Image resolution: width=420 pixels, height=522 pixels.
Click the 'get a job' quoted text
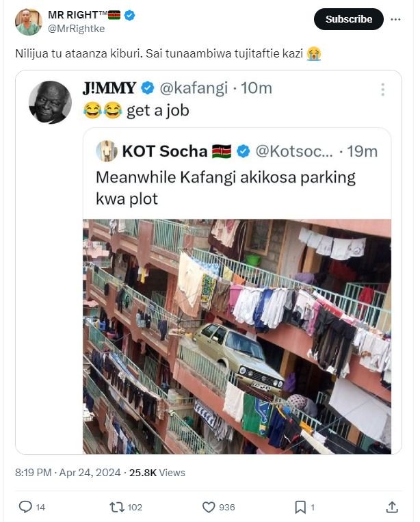tap(157, 110)
